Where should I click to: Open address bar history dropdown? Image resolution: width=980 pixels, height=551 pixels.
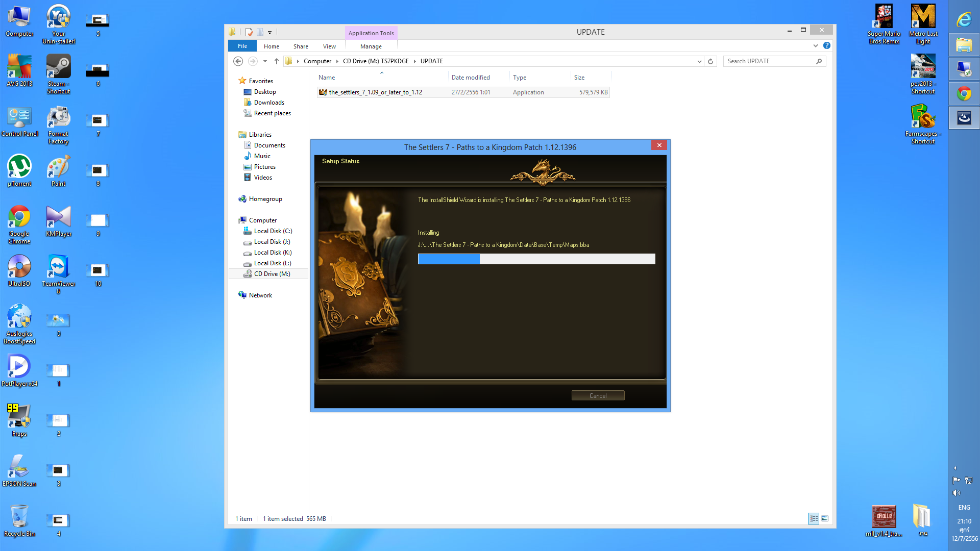(x=699, y=61)
